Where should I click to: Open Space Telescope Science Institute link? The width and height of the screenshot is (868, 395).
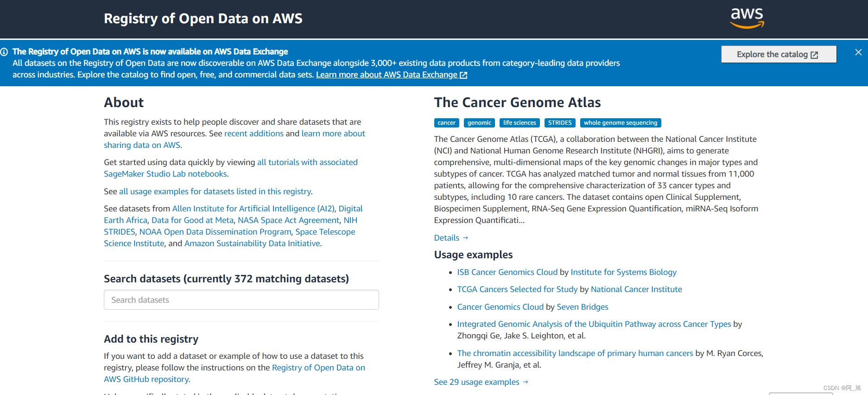coord(229,237)
